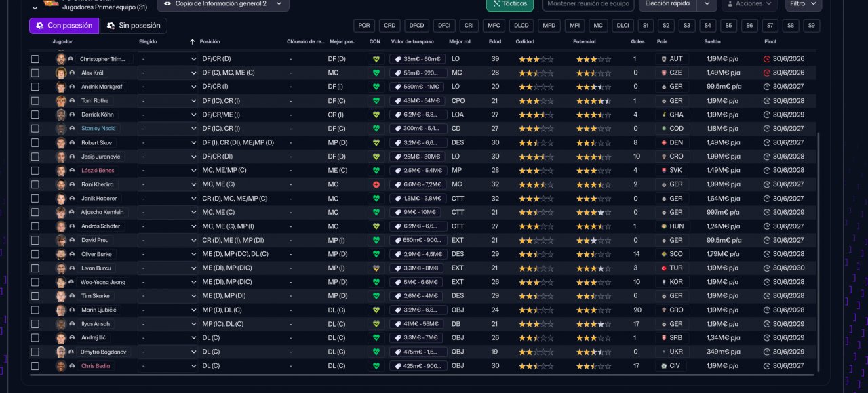This screenshot has height=393, width=868.
Task: Sort by the Edad column header
Action: point(495,42)
